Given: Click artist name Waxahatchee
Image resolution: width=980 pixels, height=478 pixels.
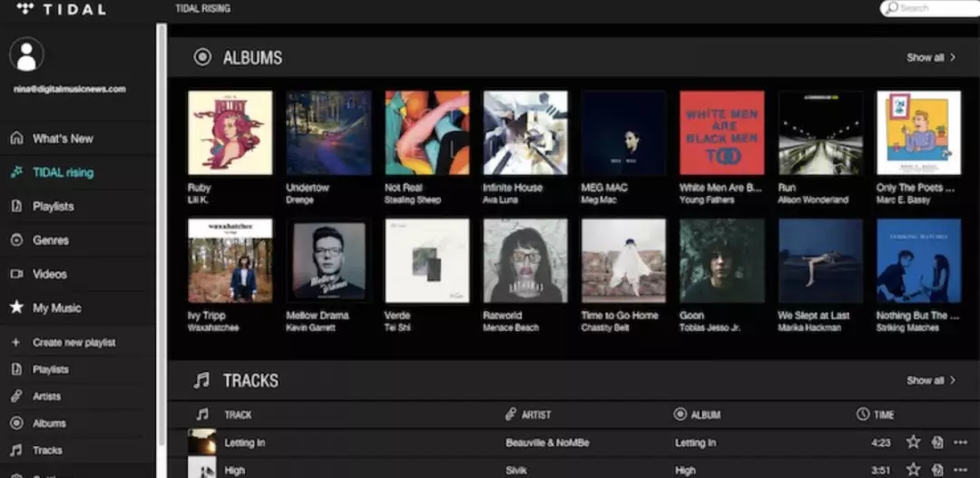Looking at the screenshot, I should [x=213, y=327].
